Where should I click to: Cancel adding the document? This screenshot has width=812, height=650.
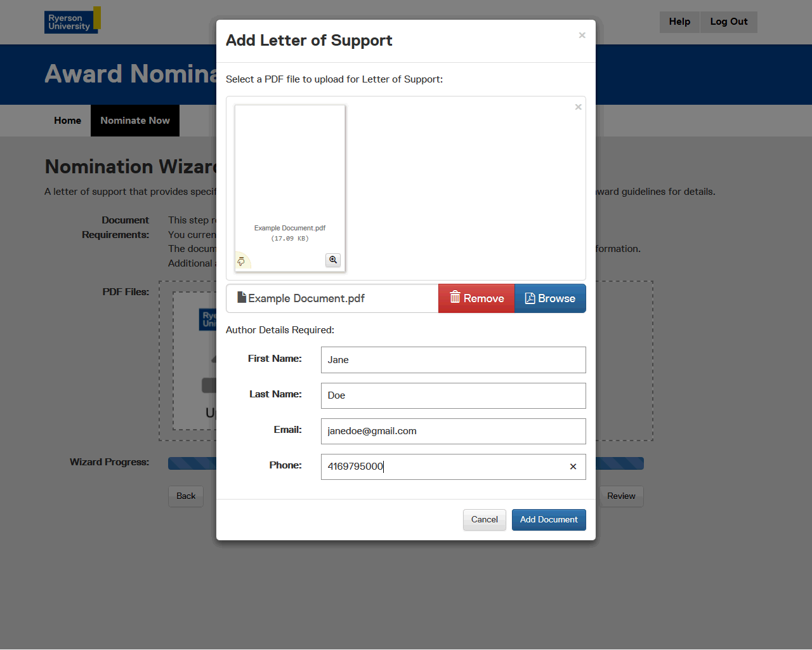(484, 520)
